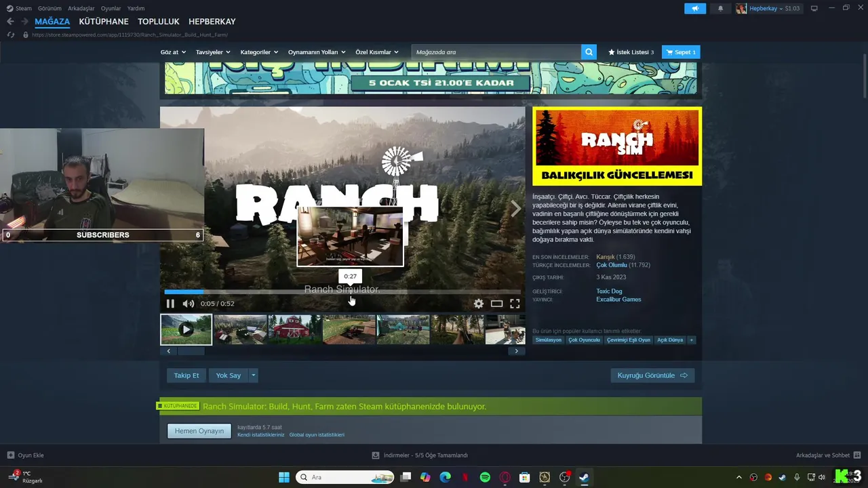Click the site padlock icon
The width and height of the screenshot is (868, 488).
pyautogui.click(x=26, y=35)
